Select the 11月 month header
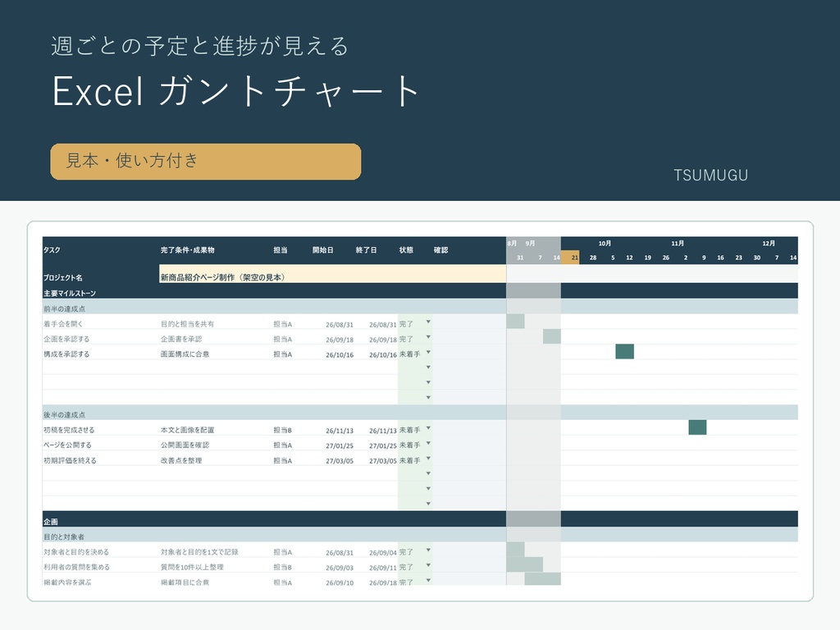Screen dimensions: 840x630 (x=678, y=243)
